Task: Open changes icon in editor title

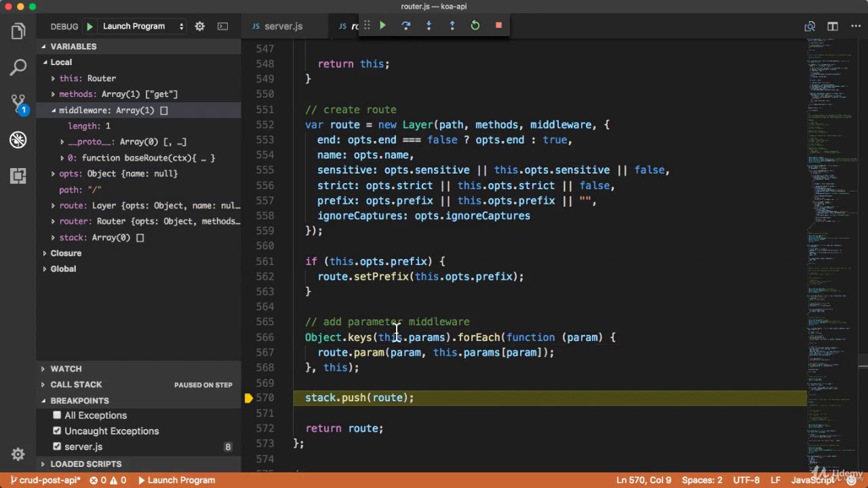Action: click(x=810, y=26)
